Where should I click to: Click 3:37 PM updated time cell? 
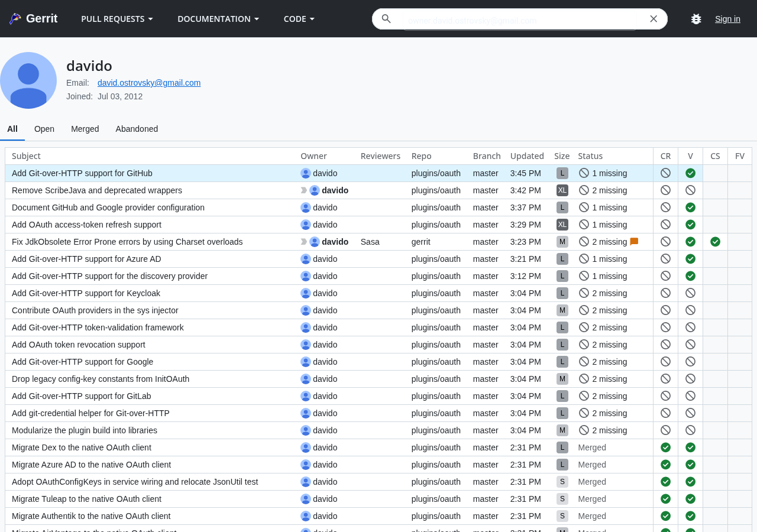click(526, 207)
